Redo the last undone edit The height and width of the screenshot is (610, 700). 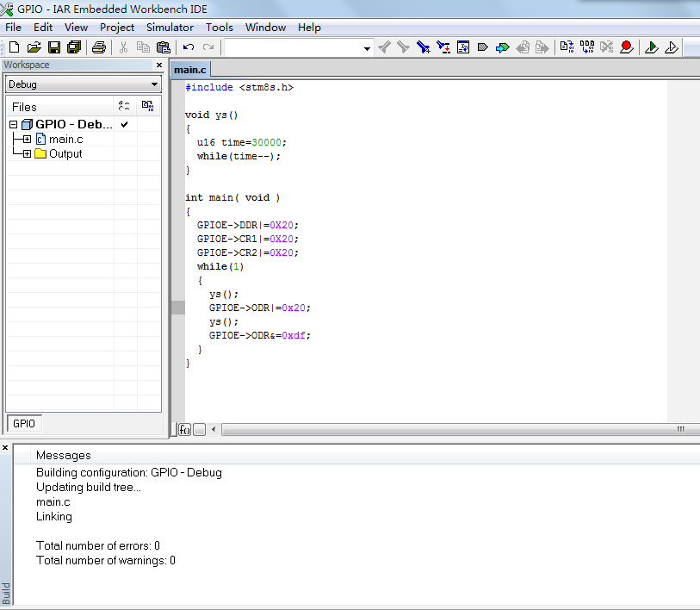coord(208,47)
